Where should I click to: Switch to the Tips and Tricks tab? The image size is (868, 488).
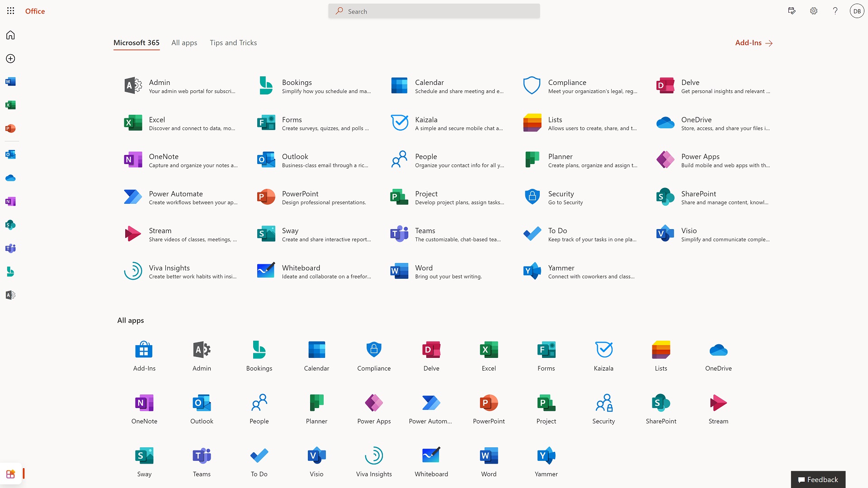click(233, 43)
